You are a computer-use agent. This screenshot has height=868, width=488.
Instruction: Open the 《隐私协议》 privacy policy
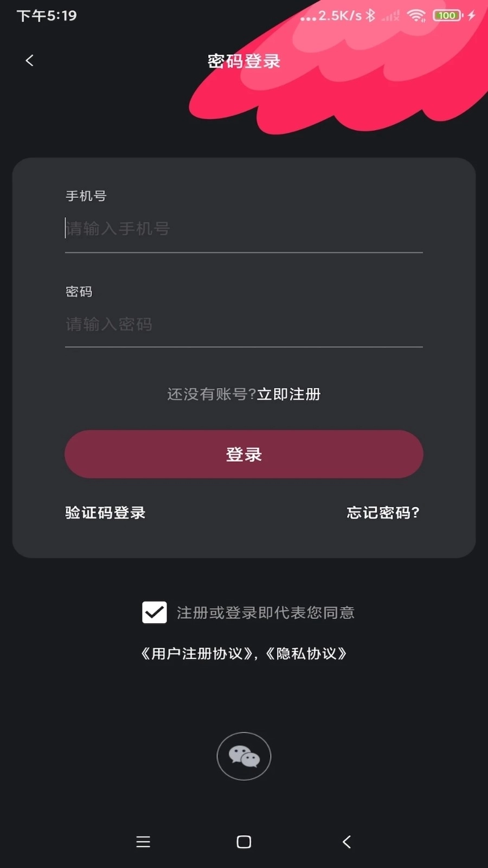click(306, 653)
